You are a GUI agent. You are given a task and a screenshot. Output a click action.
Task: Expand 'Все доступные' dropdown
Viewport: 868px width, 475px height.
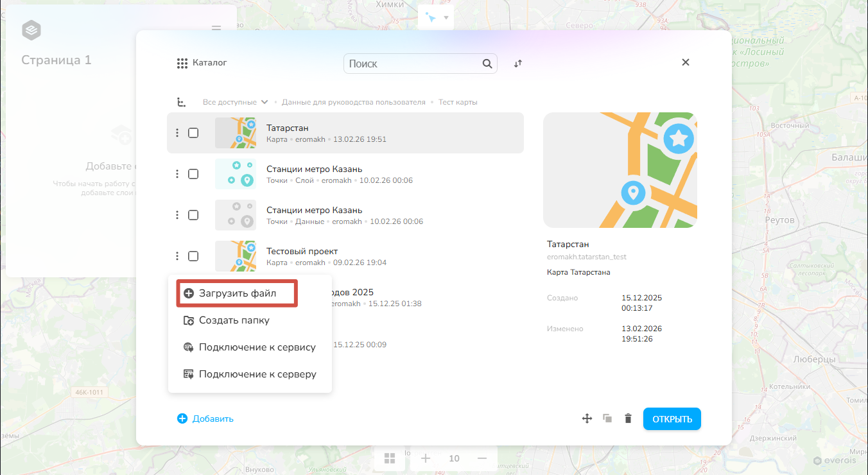235,102
